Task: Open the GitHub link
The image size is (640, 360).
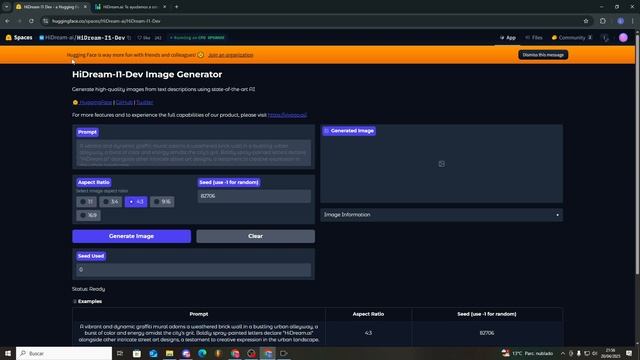Action: (x=124, y=102)
